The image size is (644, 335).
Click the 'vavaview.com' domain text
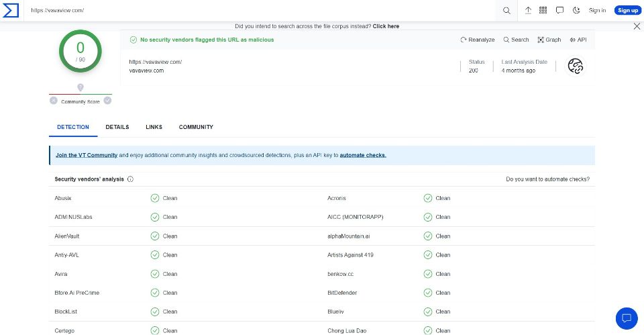(x=146, y=70)
